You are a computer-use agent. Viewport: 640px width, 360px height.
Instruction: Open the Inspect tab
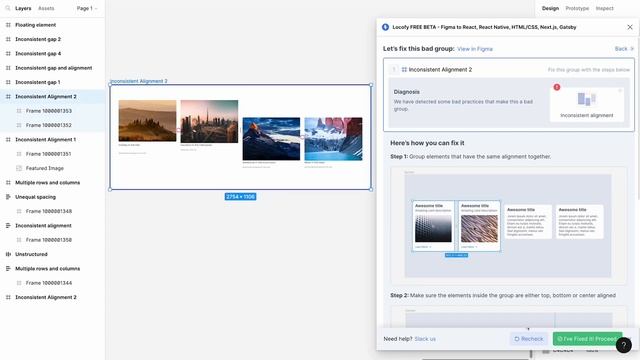click(604, 8)
